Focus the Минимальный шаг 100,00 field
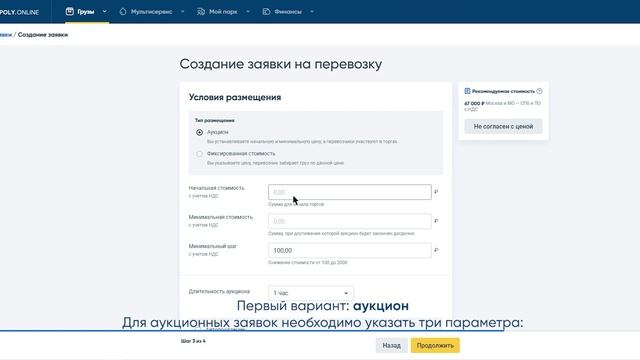 pos(350,250)
